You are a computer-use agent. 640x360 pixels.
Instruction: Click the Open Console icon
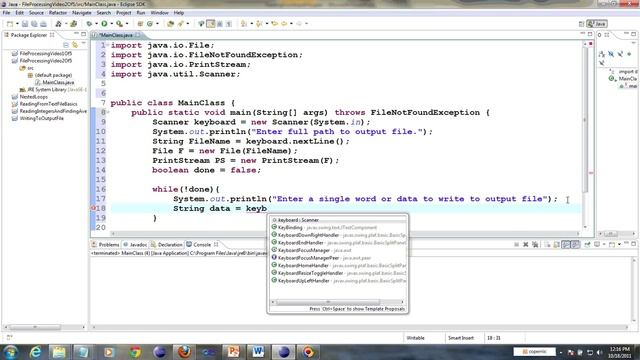pyautogui.click(x=612, y=244)
